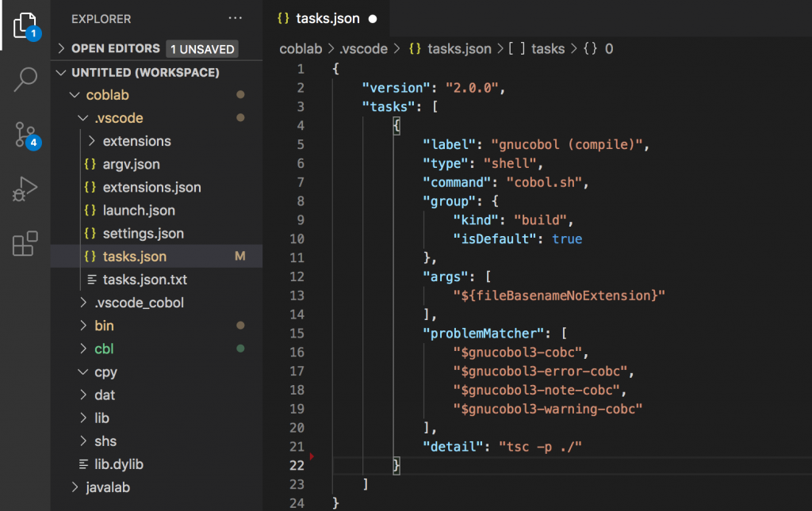Screen dimensions: 812x511
Task: Click the JSON icon beside settings.json
Action: coord(90,233)
